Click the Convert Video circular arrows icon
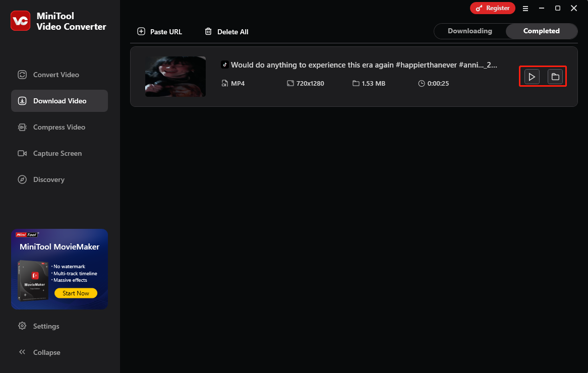This screenshot has width=588, height=373. [x=22, y=75]
